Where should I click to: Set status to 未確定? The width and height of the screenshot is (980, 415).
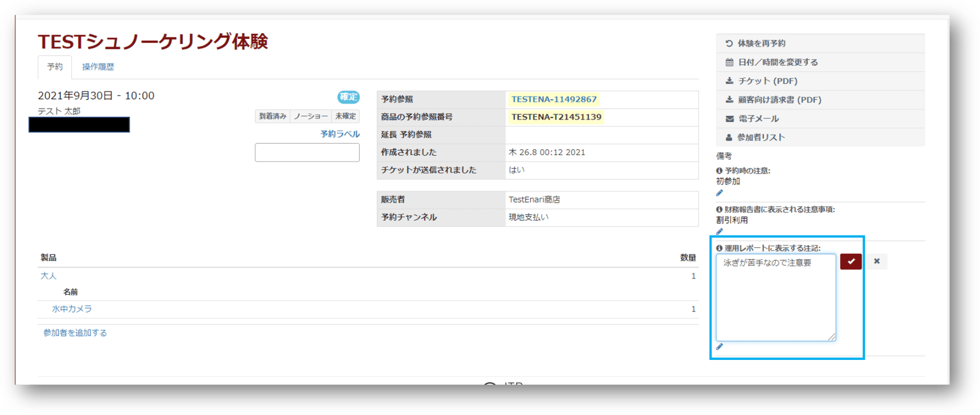click(x=346, y=116)
